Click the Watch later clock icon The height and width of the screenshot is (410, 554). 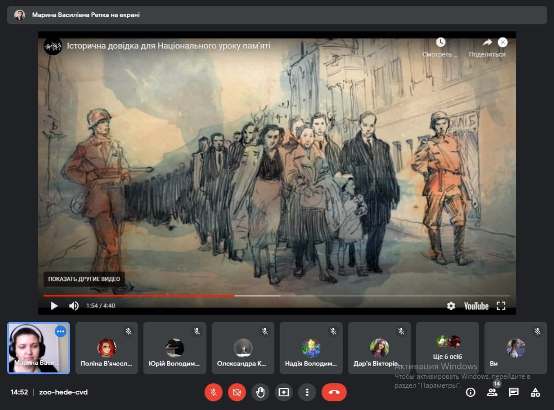(440, 42)
